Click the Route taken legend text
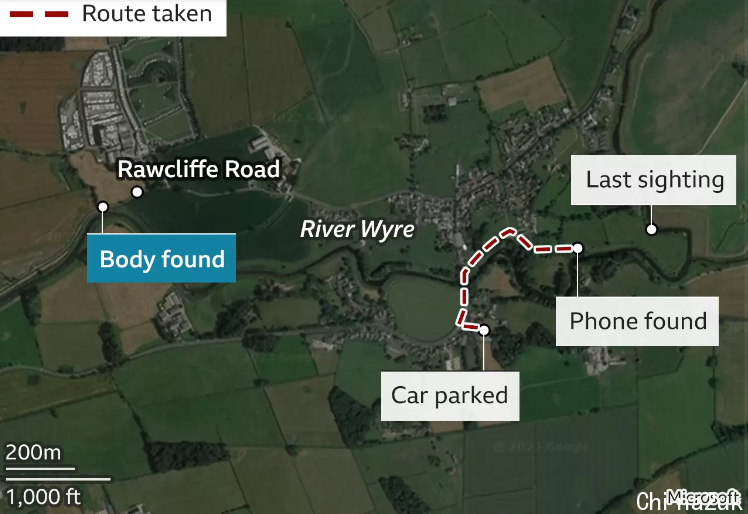 147,13
